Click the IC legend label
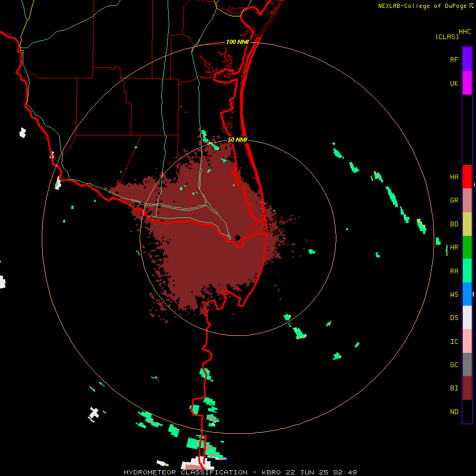The height and width of the screenshot is (476, 476). pos(454,342)
